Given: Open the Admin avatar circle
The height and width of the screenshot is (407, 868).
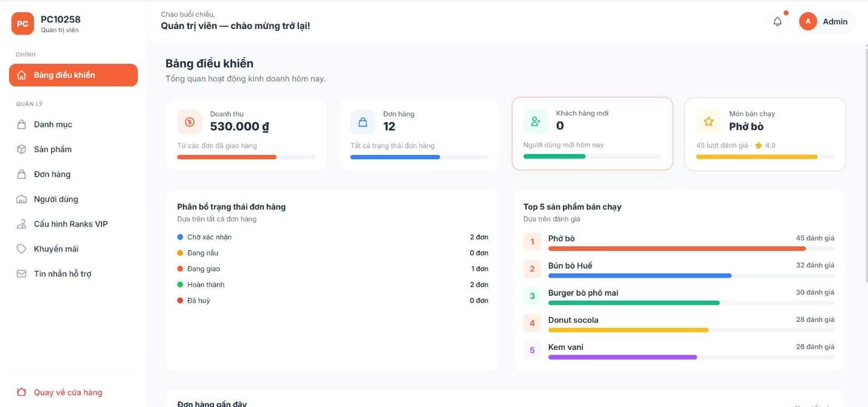Looking at the screenshot, I should 808,21.
